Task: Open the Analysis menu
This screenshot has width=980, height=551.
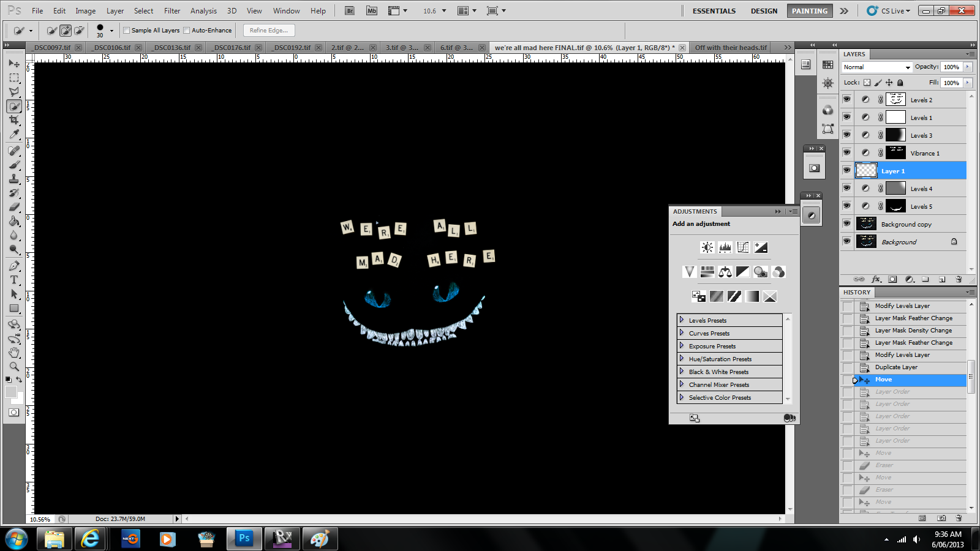Action: coord(203,10)
